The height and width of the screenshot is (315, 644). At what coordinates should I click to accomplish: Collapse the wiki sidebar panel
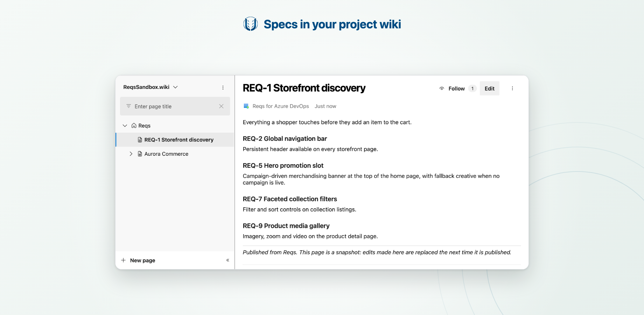[x=227, y=260]
